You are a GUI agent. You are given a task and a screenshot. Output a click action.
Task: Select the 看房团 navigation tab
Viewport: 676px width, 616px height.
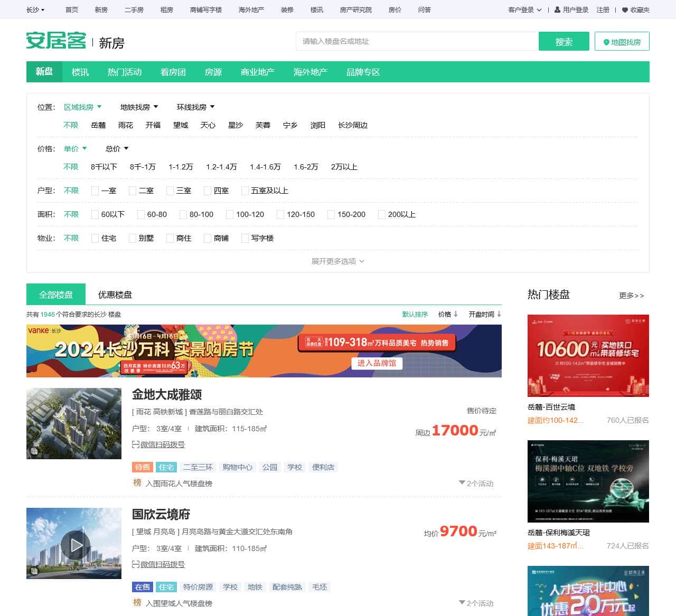(173, 72)
